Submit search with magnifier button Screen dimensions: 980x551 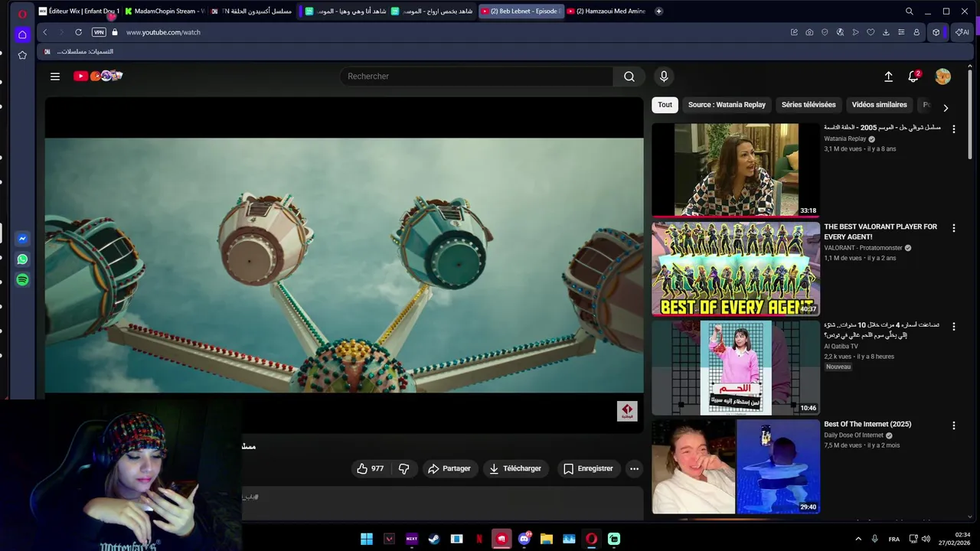(x=629, y=77)
